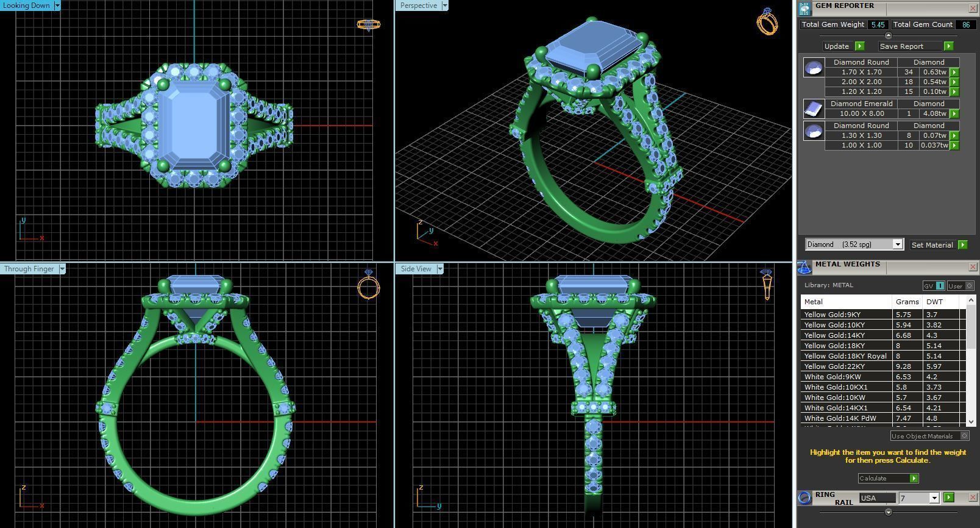Toggle Use Object Materials option

[x=929, y=436]
